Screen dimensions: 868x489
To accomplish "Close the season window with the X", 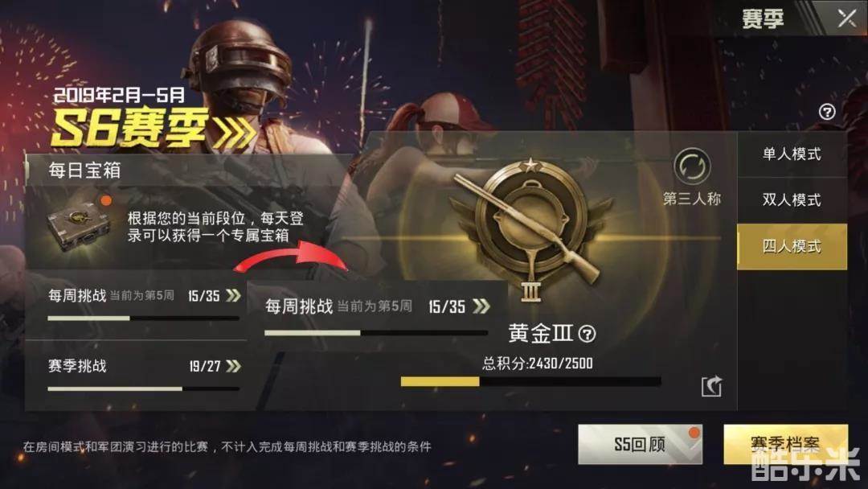I will pyautogui.click(x=847, y=18).
